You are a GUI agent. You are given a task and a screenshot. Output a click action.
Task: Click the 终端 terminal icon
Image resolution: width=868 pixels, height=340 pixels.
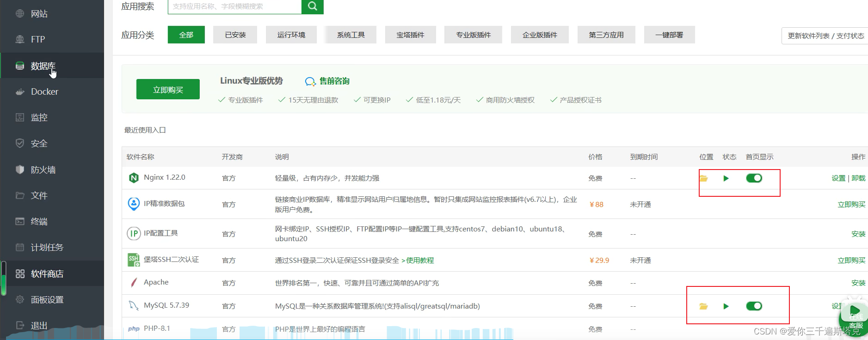[20, 221]
